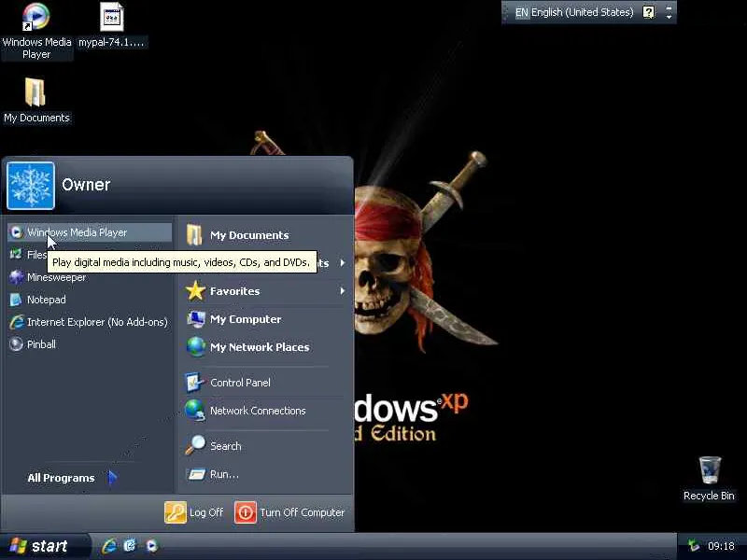
Task: Click the Control Panel label
Action: pos(240,383)
